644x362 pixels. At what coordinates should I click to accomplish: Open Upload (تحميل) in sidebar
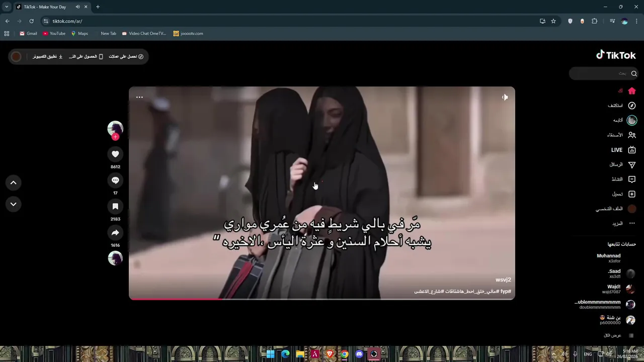coord(624,194)
